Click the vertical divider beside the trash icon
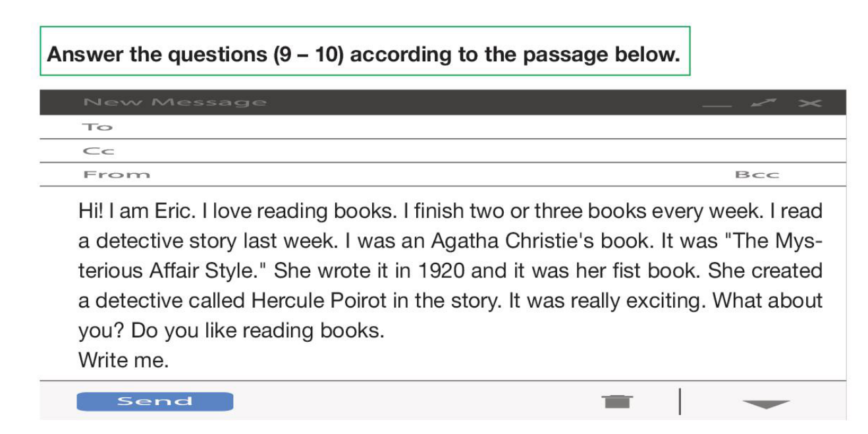Screen dimensions: 868x434 (x=679, y=402)
